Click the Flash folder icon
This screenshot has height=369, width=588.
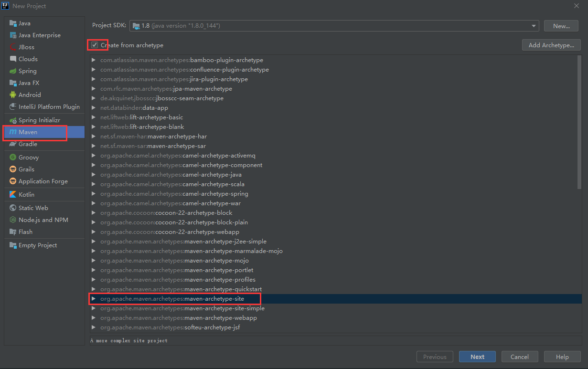(x=13, y=232)
